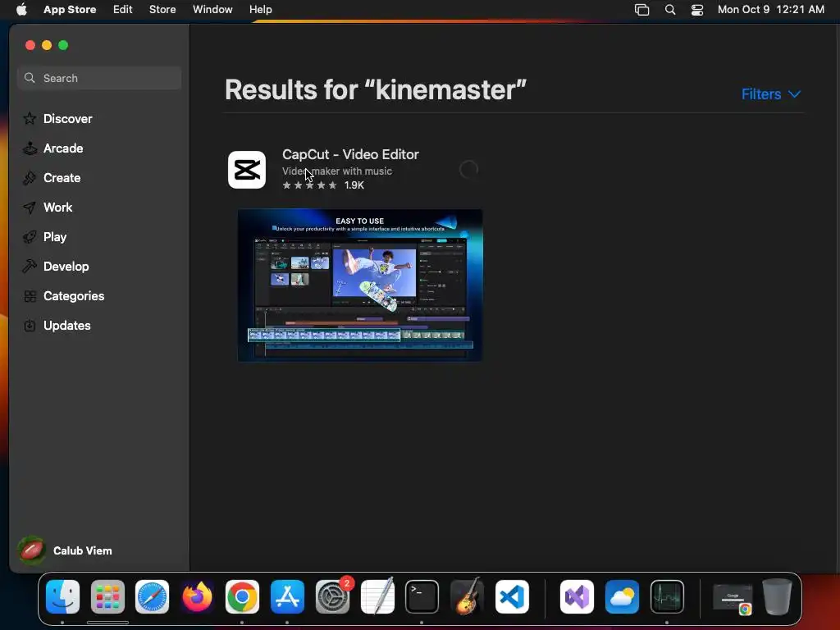This screenshot has height=630, width=840.
Task: Click the "Video maker with music" subtitle
Action: [337, 171]
